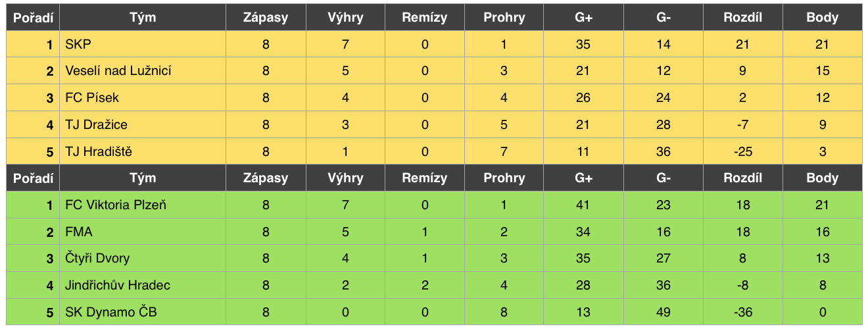The height and width of the screenshot is (329, 868).
Task: Click the Zápasy header in the top table
Action: coord(266,18)
